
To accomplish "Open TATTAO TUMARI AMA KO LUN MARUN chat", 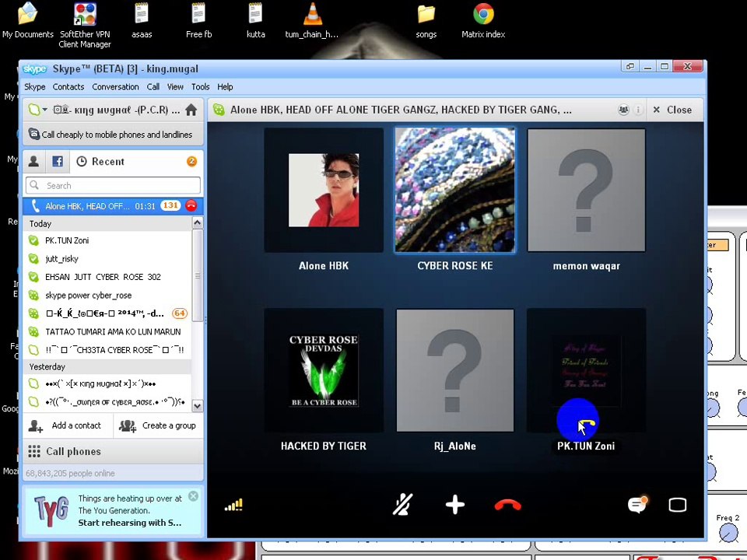I will pos(107,331).
